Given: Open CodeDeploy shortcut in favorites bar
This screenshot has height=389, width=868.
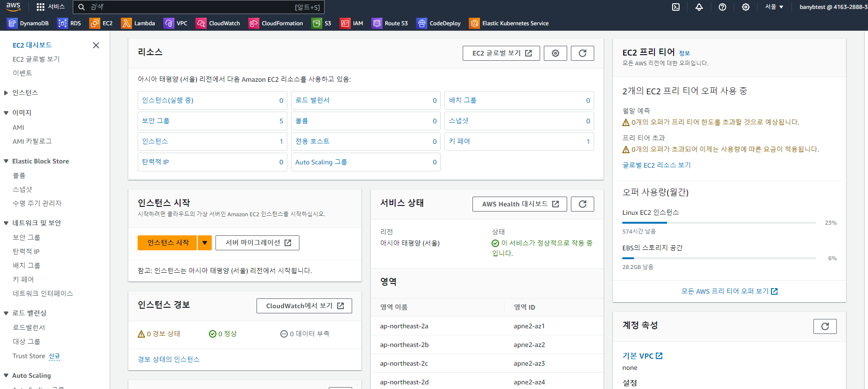Looking at the screenshot, I should click(438, 23).
